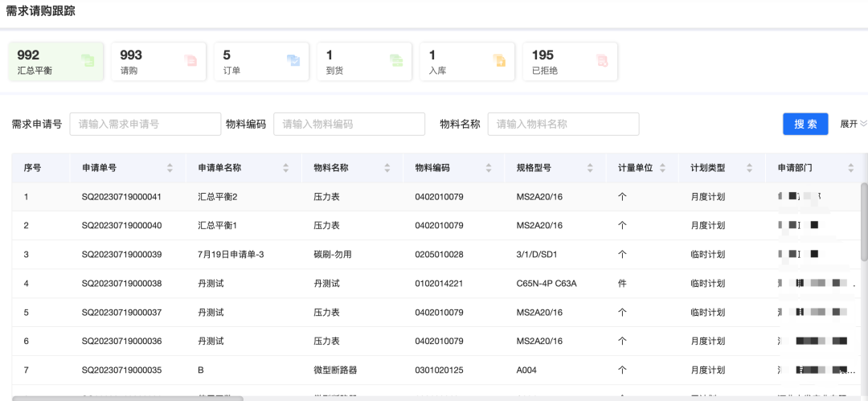Click material code 0301020125
Viewport: 868px width, 401px height.
coord(439,370)
